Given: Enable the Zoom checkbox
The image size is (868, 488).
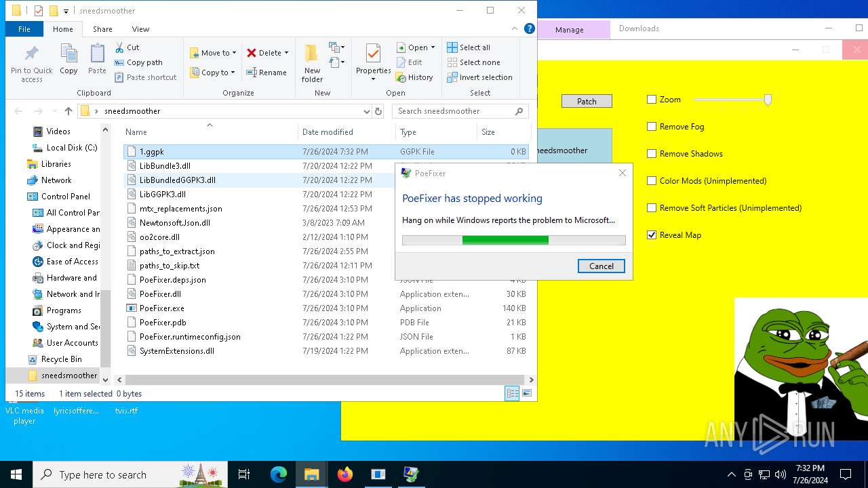Looking at the screenshot, I should [652, 100].
